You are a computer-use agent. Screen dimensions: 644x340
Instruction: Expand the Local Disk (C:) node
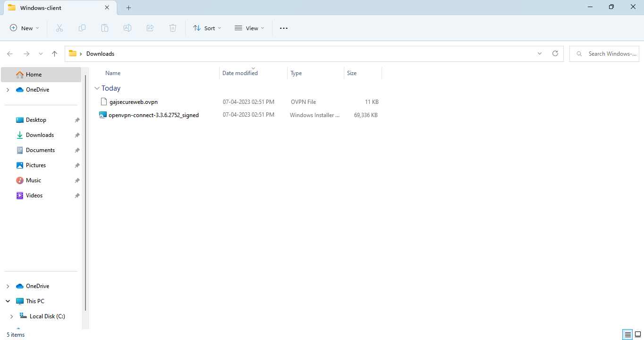click(x=11, y=316)
